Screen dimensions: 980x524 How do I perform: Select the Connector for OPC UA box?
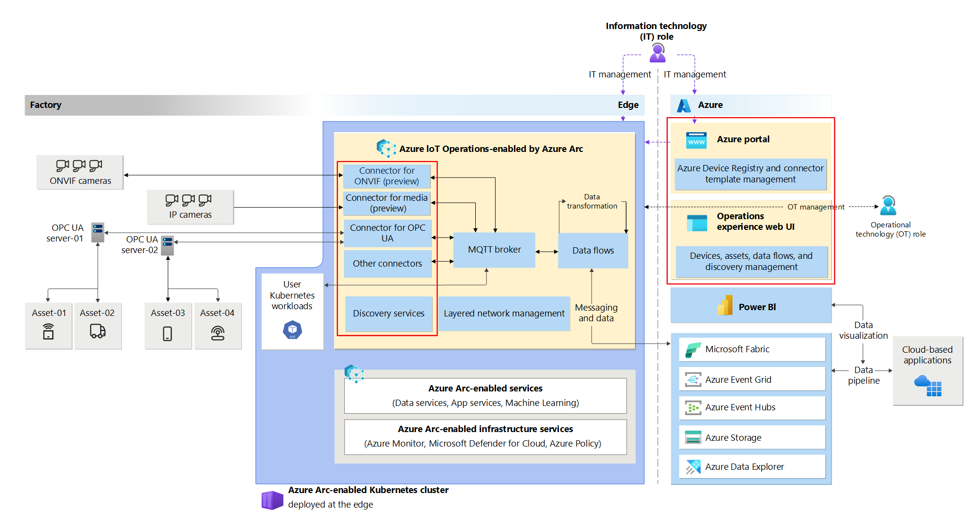pos(387,233)
